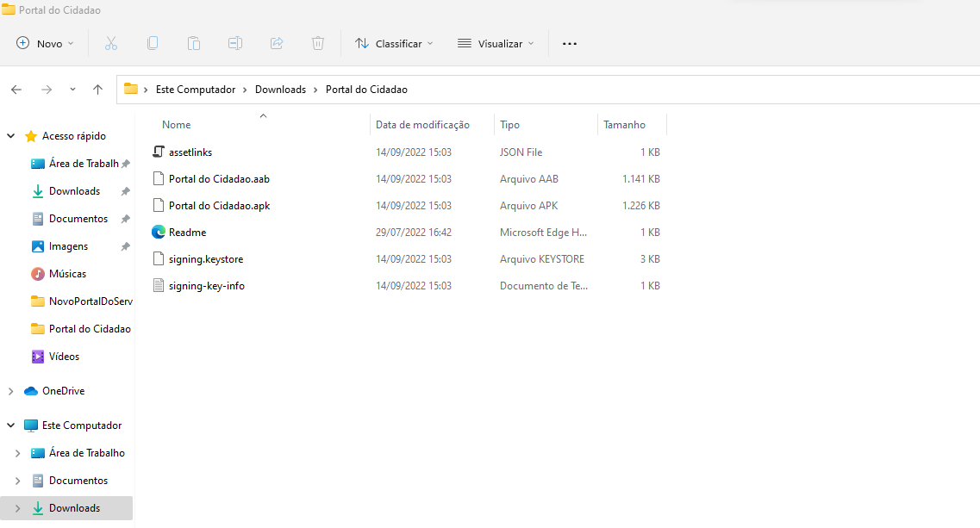Expand the OneDrive tree node
The image size is (980, 528).
pyautogui.click(x=10, y=391)
